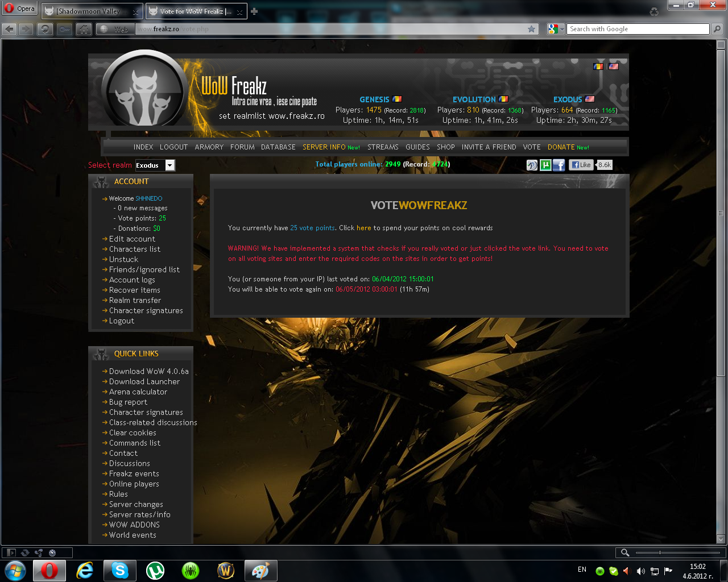Open Skype from the taskbar
This screenshot has width=728, height=582.
point(120,571)
